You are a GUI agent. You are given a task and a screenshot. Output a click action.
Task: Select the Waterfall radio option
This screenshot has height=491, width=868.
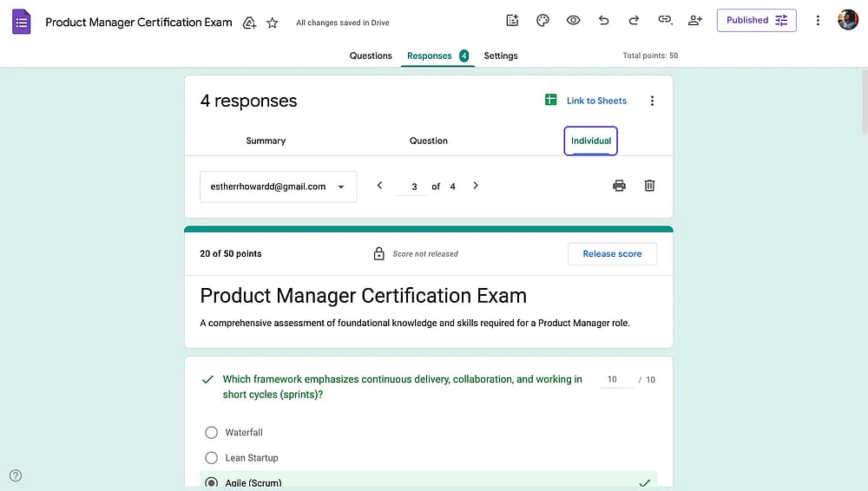pyautogui.click(x=211, y=432)
